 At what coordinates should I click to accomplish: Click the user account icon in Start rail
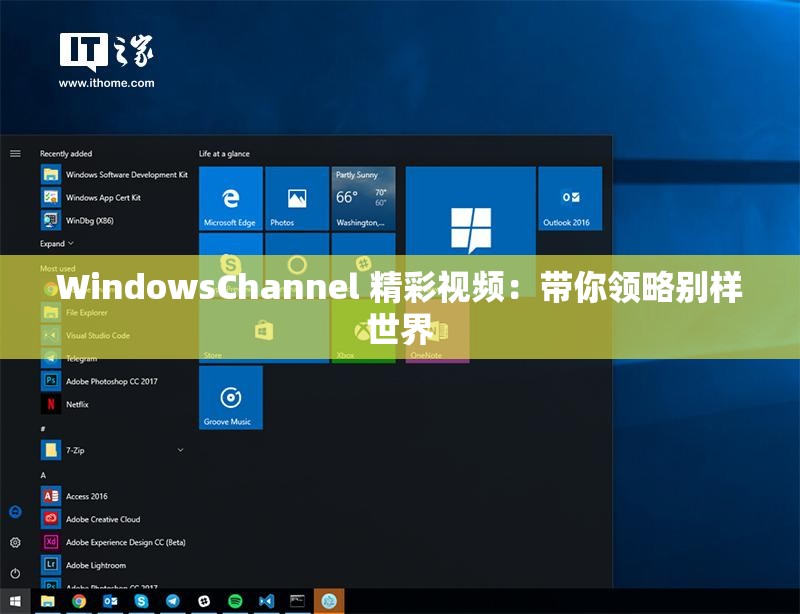click(15, 512)
